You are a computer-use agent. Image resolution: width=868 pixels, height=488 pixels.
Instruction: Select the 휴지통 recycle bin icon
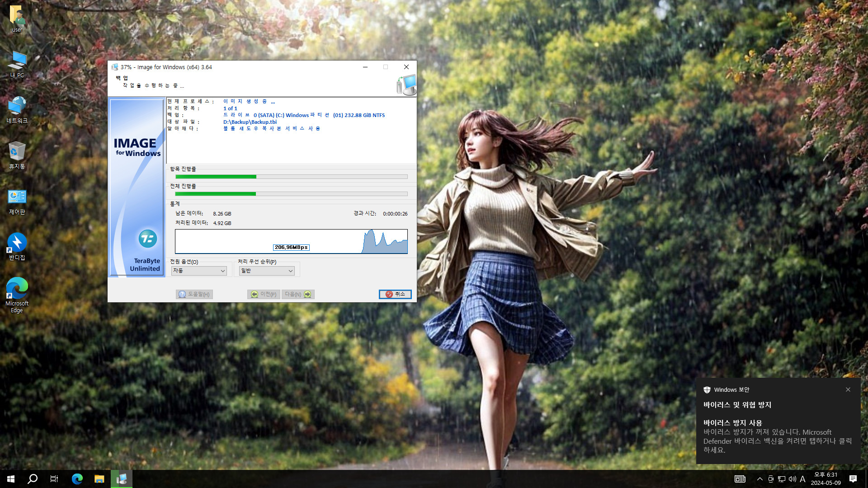click(17, 155)
